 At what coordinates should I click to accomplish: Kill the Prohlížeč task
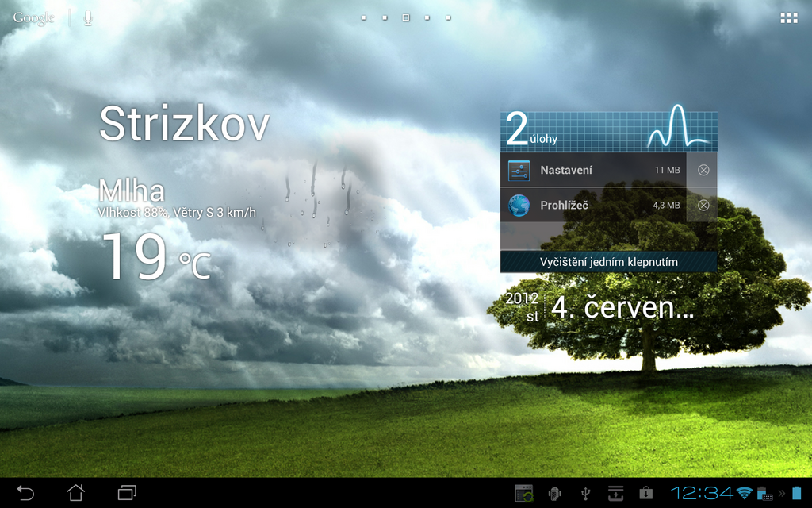703,204
